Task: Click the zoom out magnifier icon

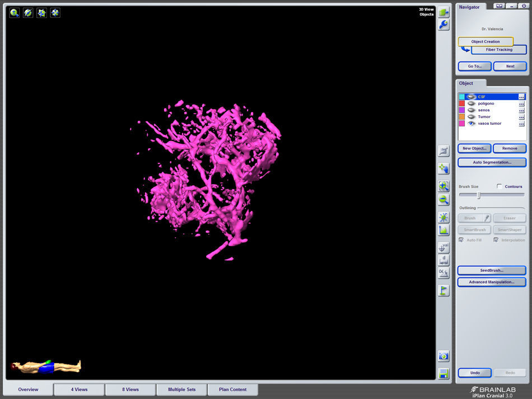Action: 444,200
